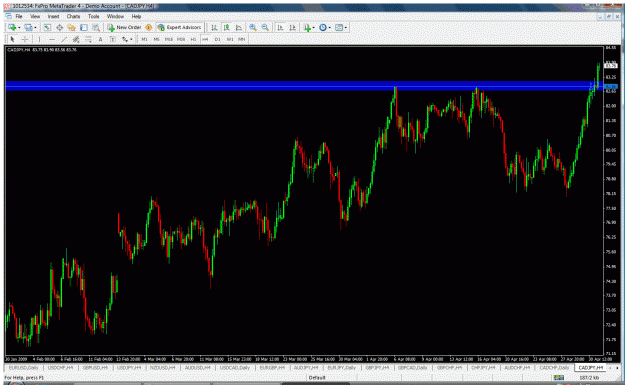The height and width of the screenshot is (385, 625).
Task: Expand the Indicators dropdown arrow
Action: [314, 28]
